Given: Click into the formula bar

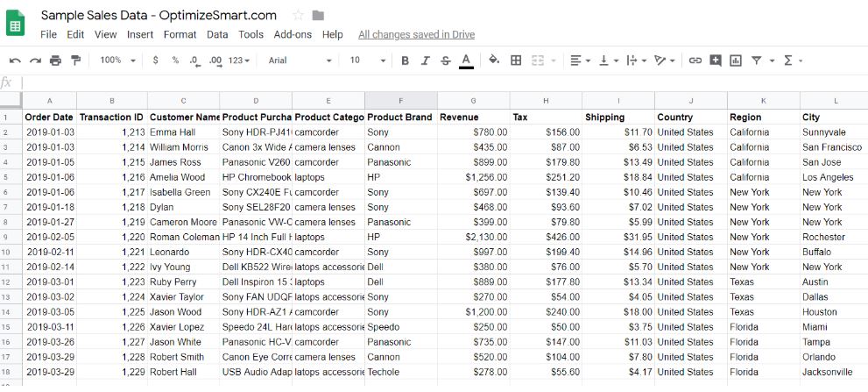Looking at the screenshot, I should (x=443, y=83).
